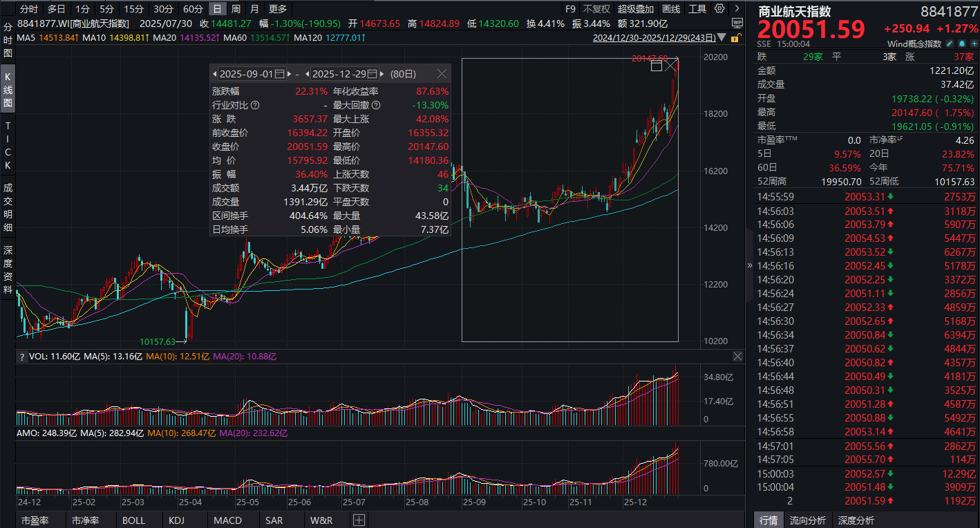Viewport: 980px width, 528px height.
Task: Switch to the MACD indicator tab
Action: point(227,520)
